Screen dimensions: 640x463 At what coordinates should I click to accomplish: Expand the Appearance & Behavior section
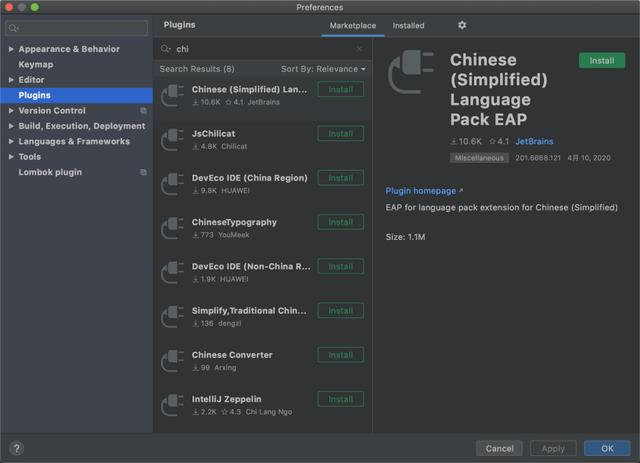(11, 49)
